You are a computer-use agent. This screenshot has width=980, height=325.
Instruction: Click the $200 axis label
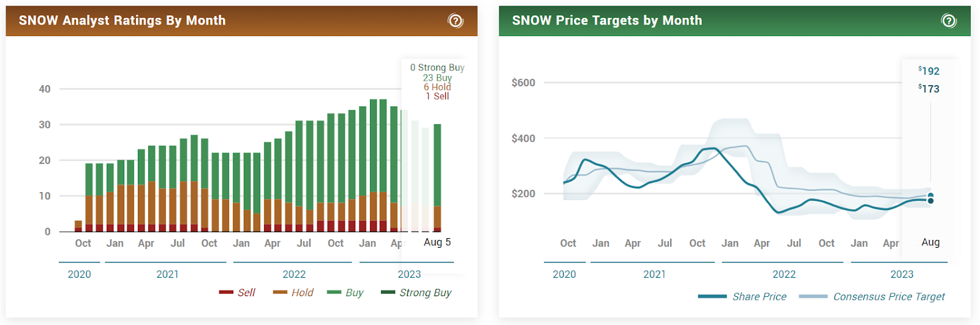523,193
